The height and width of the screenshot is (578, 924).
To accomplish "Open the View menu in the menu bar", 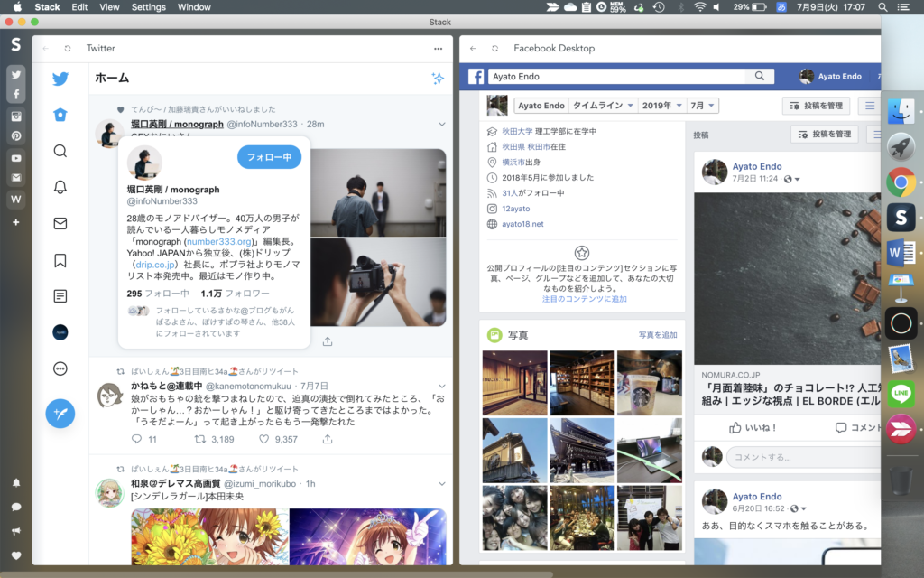I will click(x=109, y=7).
